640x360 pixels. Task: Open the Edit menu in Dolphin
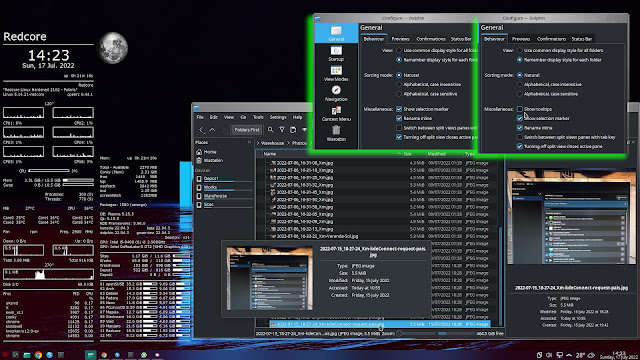point(213,117)
